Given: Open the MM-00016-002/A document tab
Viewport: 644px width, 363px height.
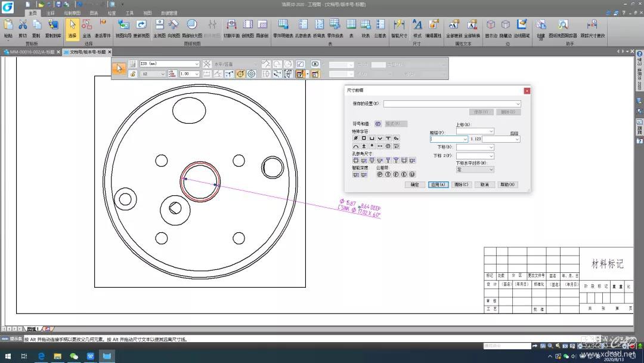Looking at the screenshot, I should [x=30, y=52].
